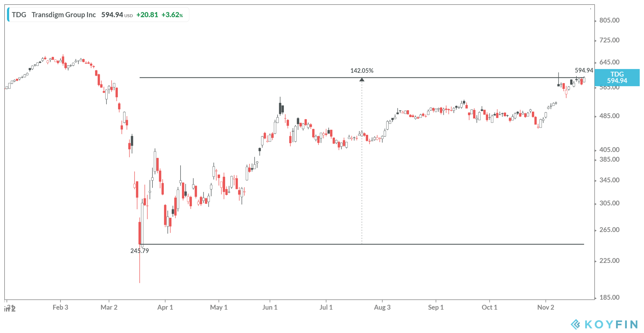Click the 405.00 price axis label
Viewport: 644px width, 333px height.
609,150
